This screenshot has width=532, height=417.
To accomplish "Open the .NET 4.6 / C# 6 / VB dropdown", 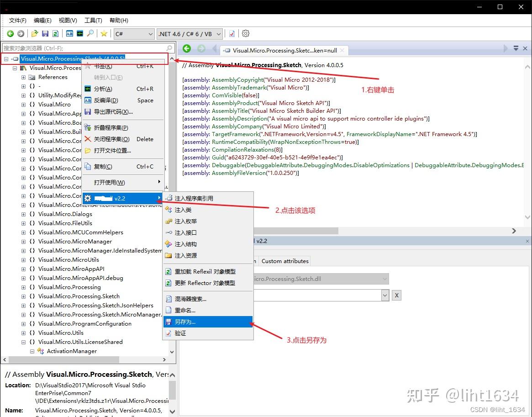I will pos(190,34).
